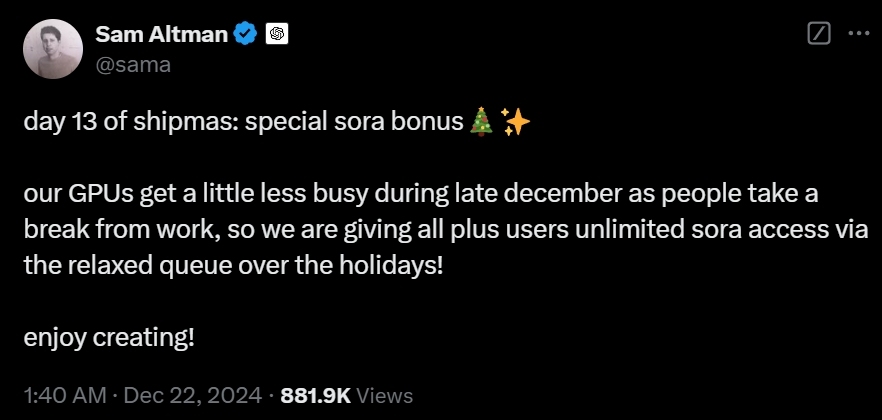Open Sam Altman's profile picture
Screen dimensions: 882x420
pyautogui.click(x=53, y=49)
